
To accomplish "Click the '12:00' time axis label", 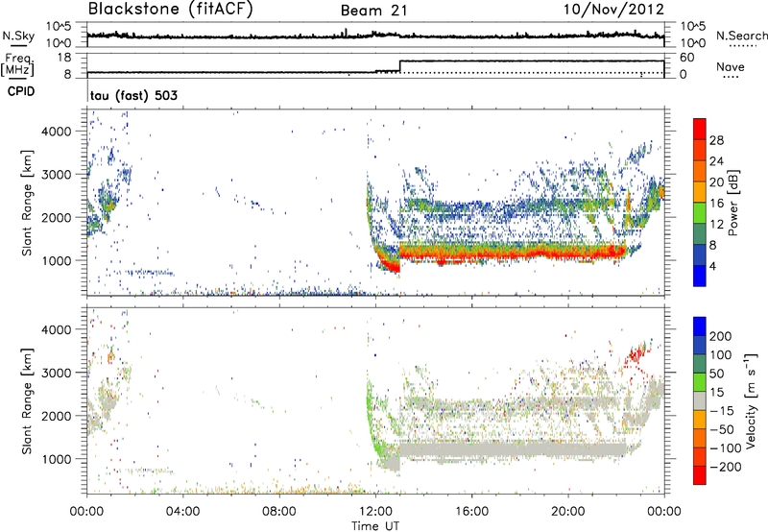I will (375, 512).
